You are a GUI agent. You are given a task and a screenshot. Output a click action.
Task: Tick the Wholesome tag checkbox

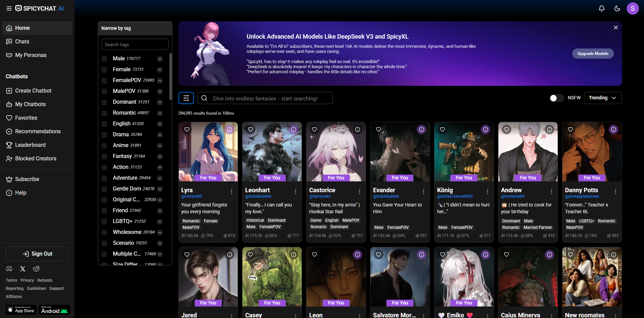tap(104, 233)
